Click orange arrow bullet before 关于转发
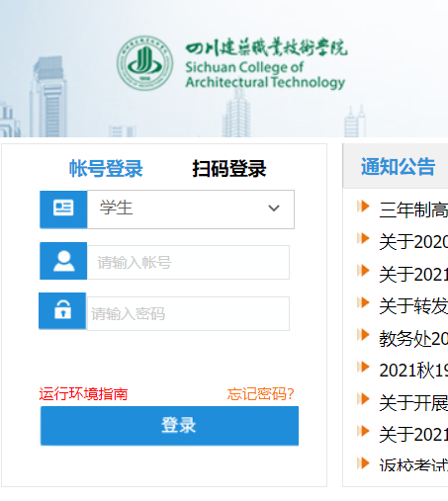The image size is (448, 501). coord(363,302)
